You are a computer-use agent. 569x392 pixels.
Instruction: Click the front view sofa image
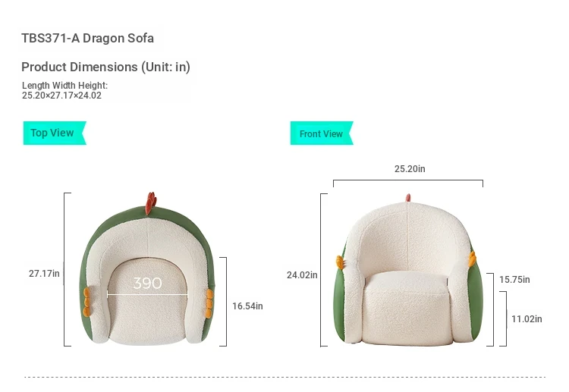(x=409, y=269)
